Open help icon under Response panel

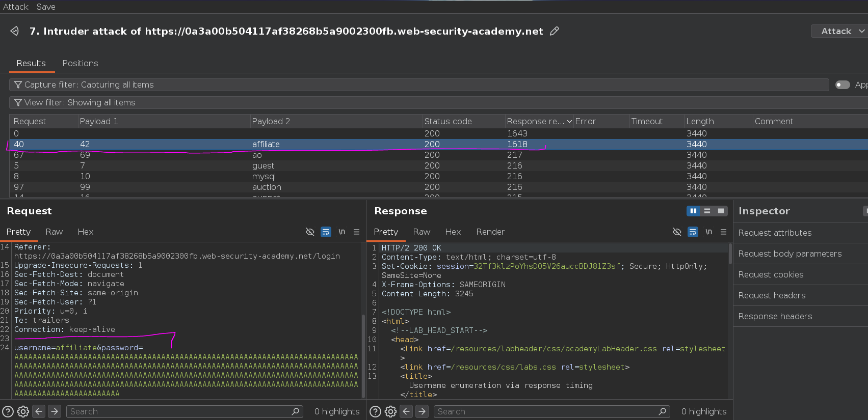[x=375, y=411]
